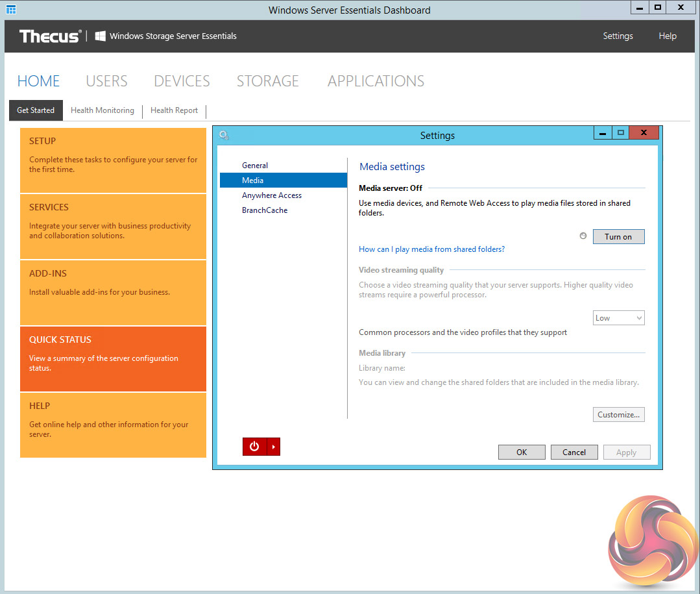This screenshot has width=700, height=594.
Task: Open the HELP tile
Action: [113, 425]
